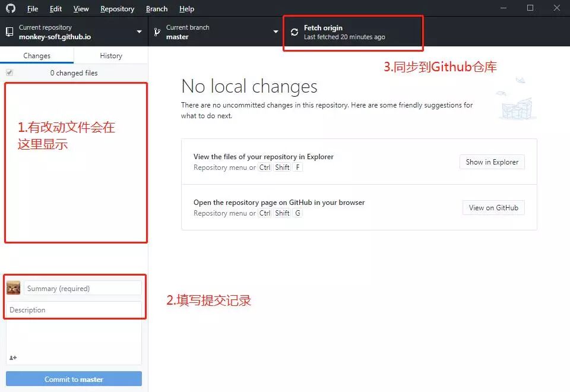Click the repository book icon

click(10, 32)
